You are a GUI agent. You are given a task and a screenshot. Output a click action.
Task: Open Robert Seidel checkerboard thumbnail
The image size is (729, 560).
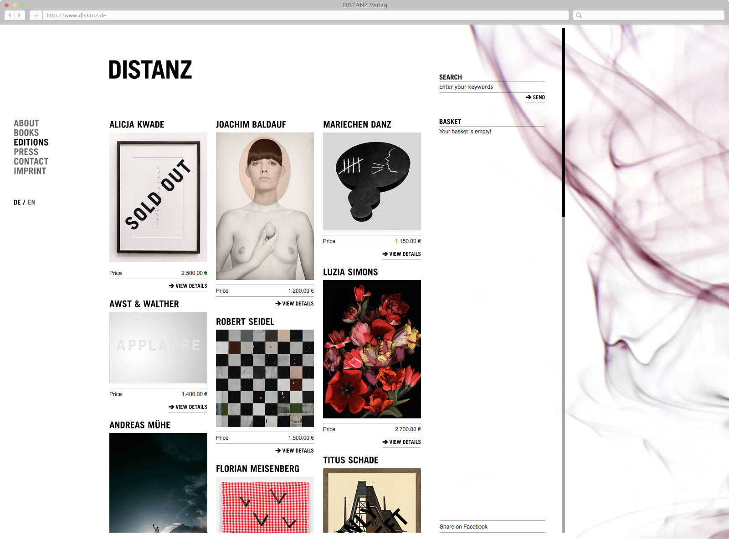pos(265,378)
